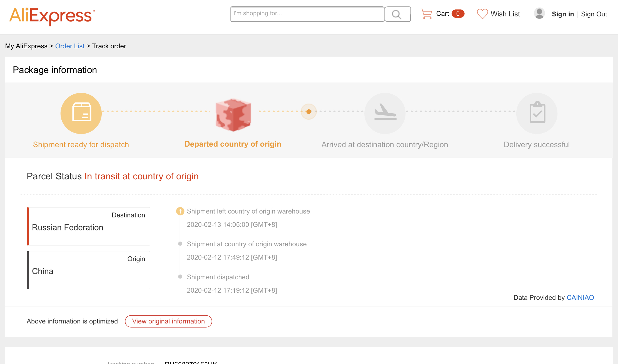Click the AliExpress logo
Screen dimensions: 618x364
(x=52, y=16)
